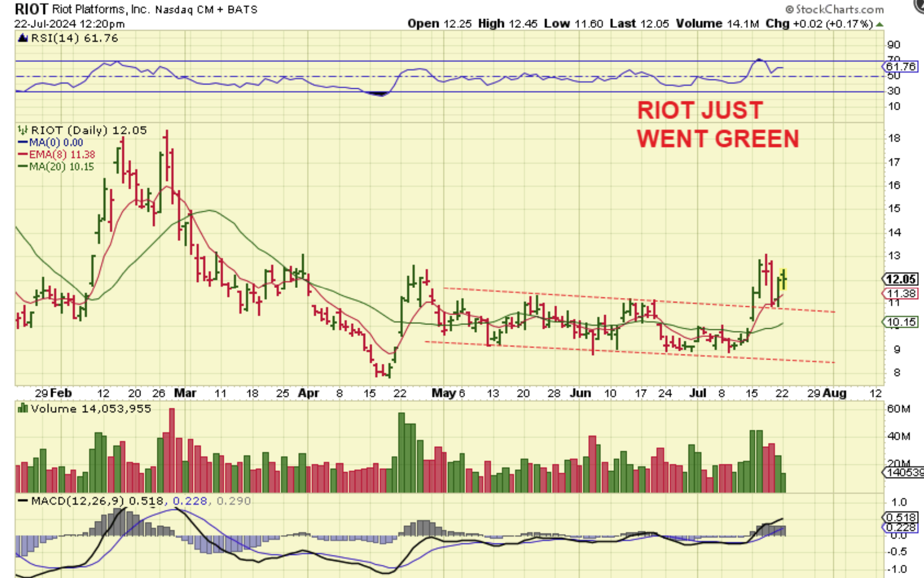Click the 0.228 signal tag on right axis
Viewport: 924px width, 578px height.
pos(901,527)
